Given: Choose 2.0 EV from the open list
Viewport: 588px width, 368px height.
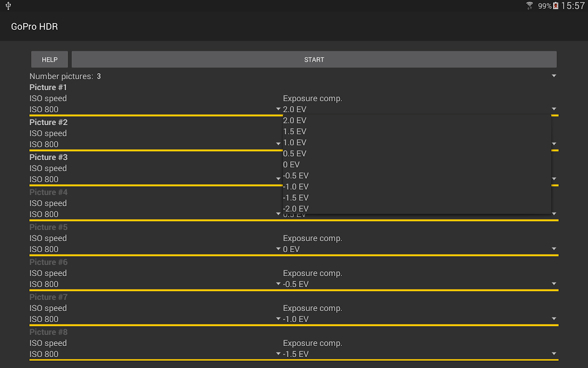Looking at the screenshot, I should (x=417, y=121).
